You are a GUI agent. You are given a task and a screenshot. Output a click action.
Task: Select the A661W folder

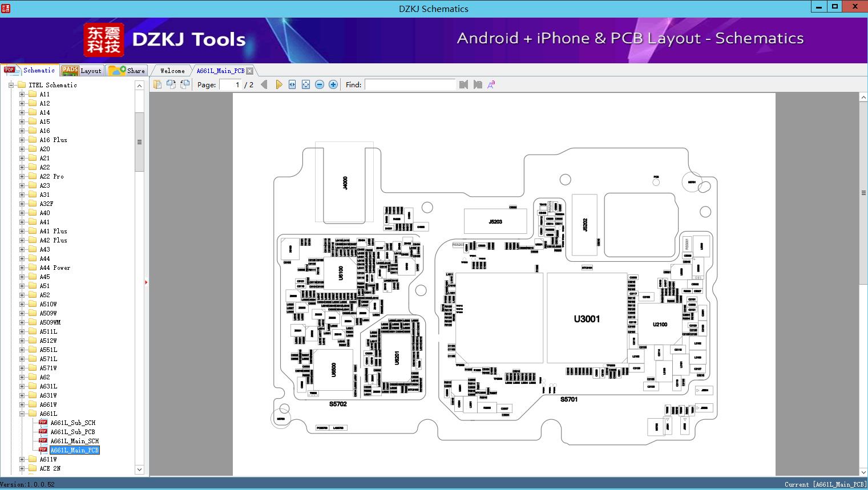pyautogui.click(x=49, y=404)
